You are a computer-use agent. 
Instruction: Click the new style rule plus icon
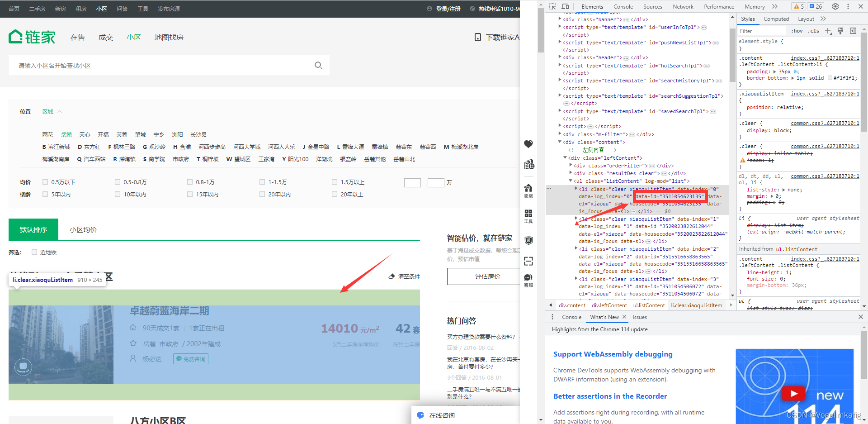pos(828,31)
